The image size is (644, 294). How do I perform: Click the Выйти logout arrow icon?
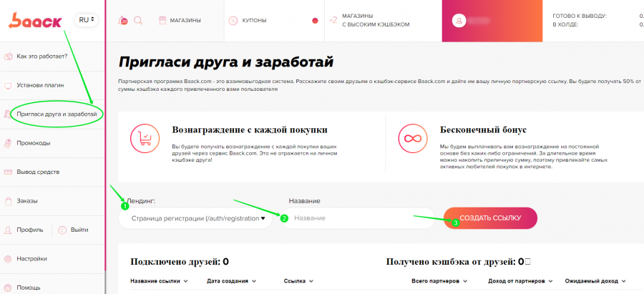tap(62, 230)
